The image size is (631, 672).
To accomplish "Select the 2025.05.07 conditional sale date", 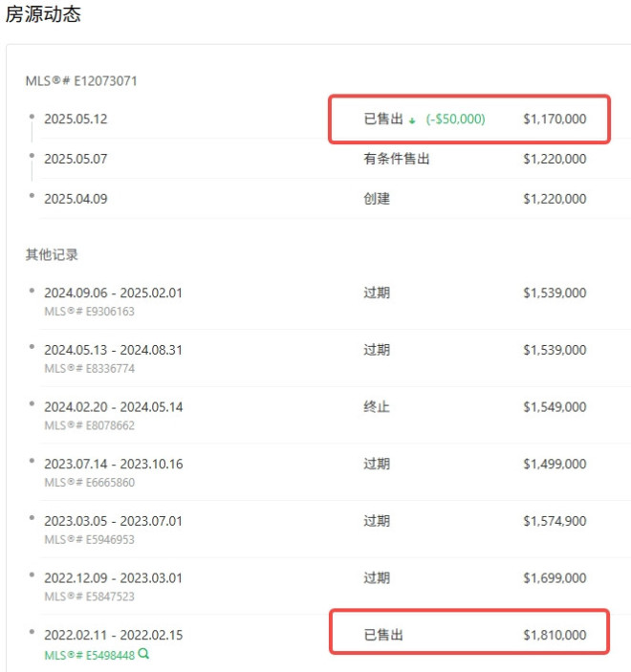I will 76,159.
